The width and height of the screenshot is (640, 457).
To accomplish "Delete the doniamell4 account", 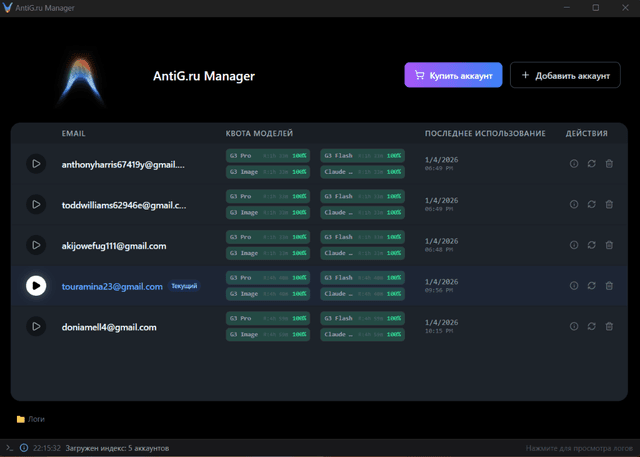I will click(609, 326).
